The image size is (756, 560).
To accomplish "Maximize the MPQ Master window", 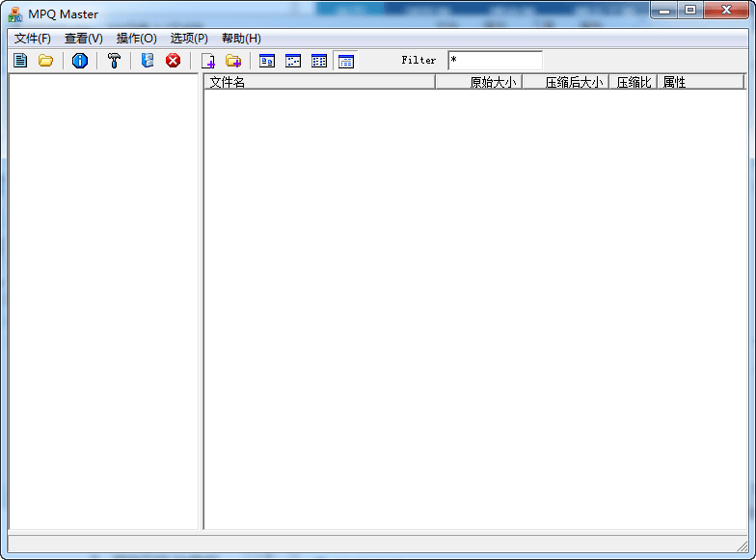I will pos(690,10).
